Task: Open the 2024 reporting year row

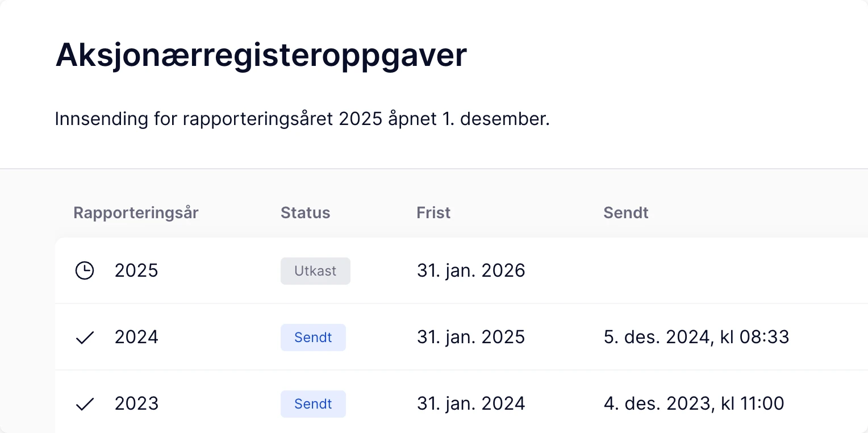Action: (x=136, y=338)
